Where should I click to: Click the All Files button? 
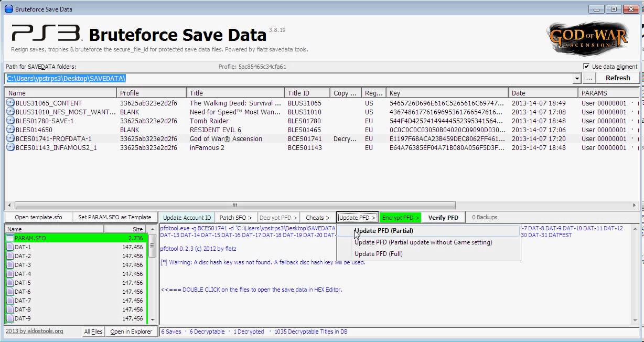click(93, 332)
